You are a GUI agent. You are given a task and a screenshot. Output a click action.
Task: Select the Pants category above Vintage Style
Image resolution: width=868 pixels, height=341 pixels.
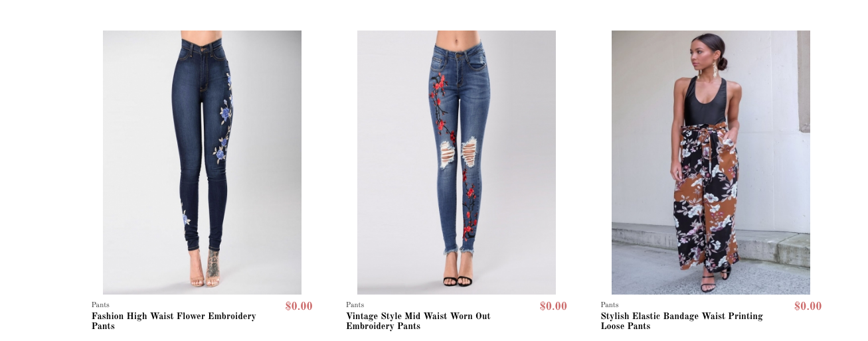355,305
